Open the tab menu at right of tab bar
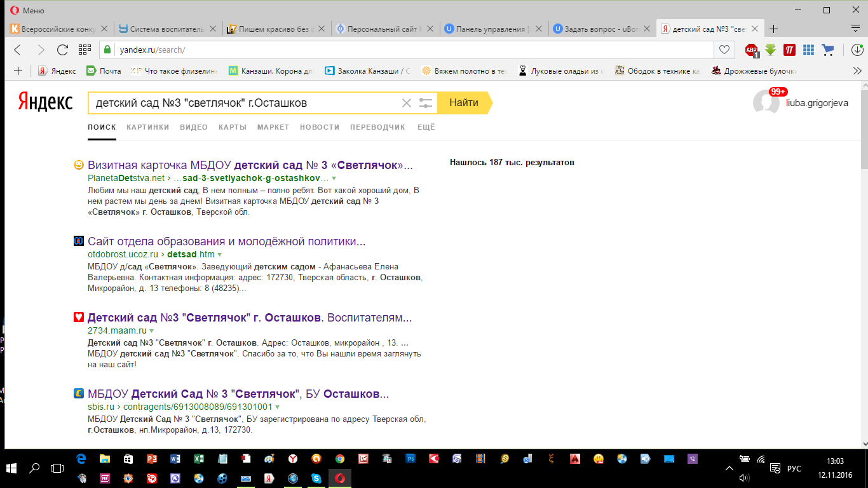The image size is (868, 488). pyautogui.click(x=855, y=29)
